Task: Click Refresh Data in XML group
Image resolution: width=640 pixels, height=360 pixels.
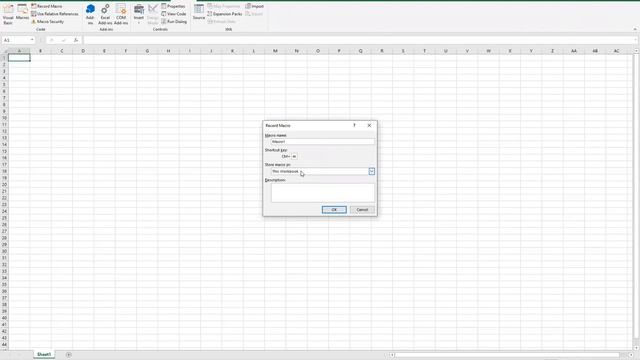Action: (x=222, y=22)
